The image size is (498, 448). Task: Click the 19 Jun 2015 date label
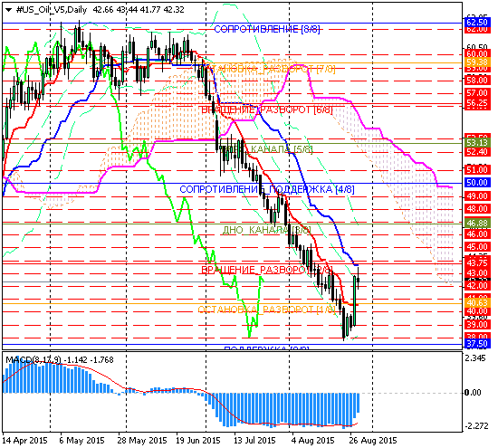point(197,441)
